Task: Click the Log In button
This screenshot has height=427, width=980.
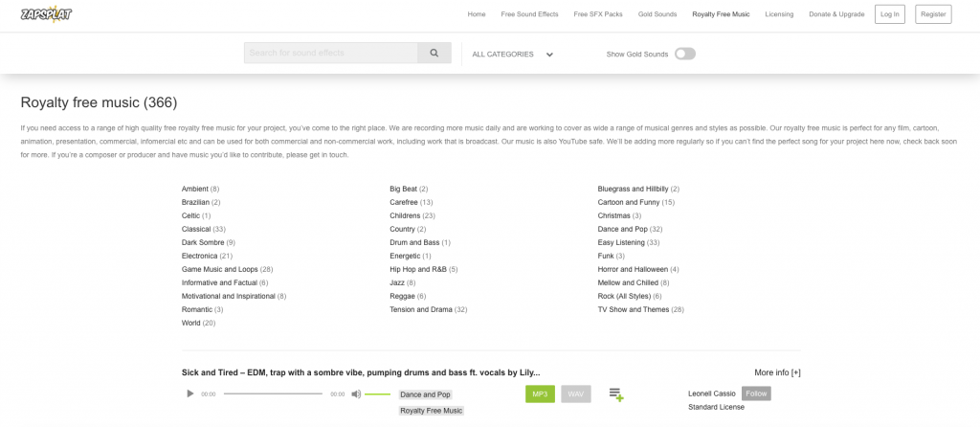Action: tap(889, 14)
